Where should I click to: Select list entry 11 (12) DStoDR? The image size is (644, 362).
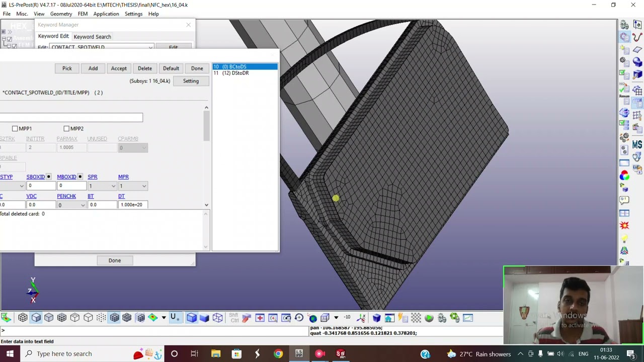coord(245,73)
